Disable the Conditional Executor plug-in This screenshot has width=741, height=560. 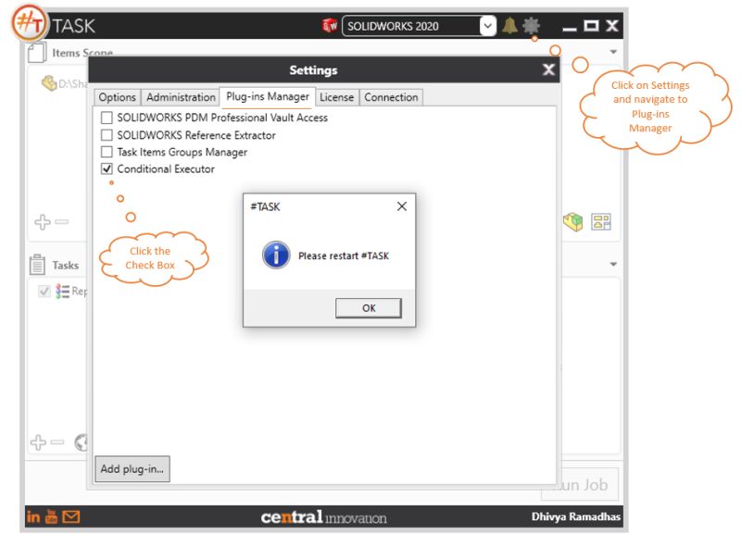tap(107, 169)
